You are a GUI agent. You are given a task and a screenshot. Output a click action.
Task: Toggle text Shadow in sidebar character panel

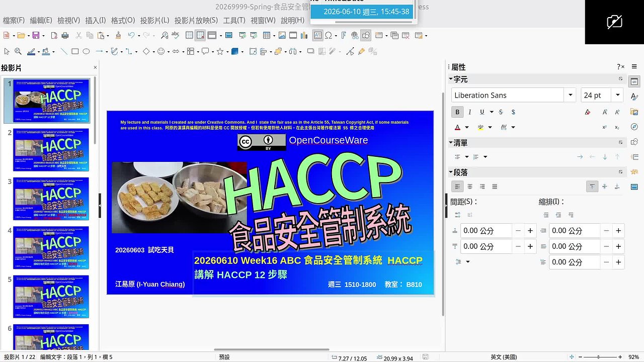point(513,112)
